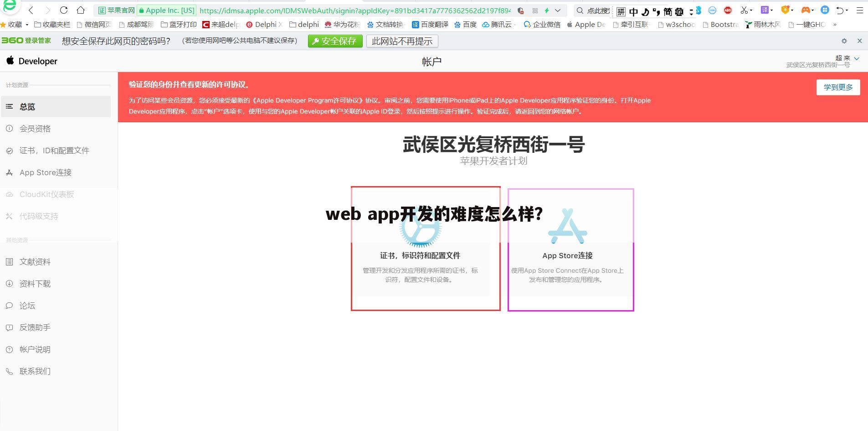Click the 点此搜索 search input
This screenshot has width=868, height=431.
(598, 10)
